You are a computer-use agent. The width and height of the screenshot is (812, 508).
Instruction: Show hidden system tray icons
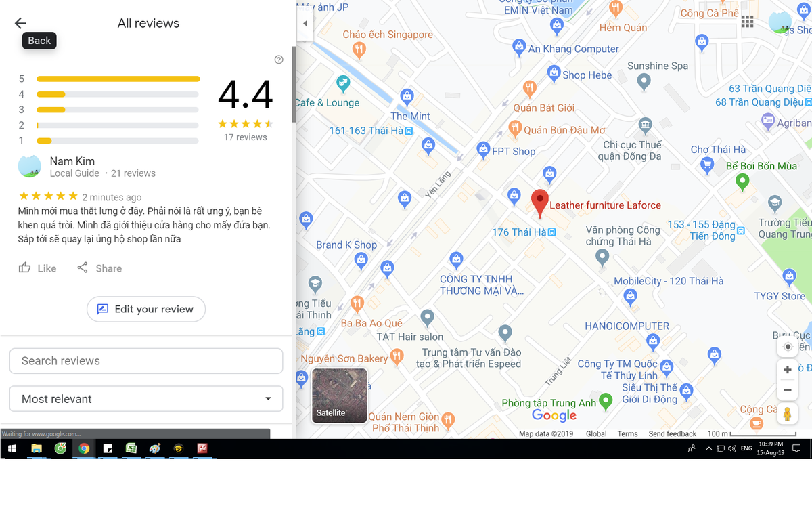tap(708, 448)
